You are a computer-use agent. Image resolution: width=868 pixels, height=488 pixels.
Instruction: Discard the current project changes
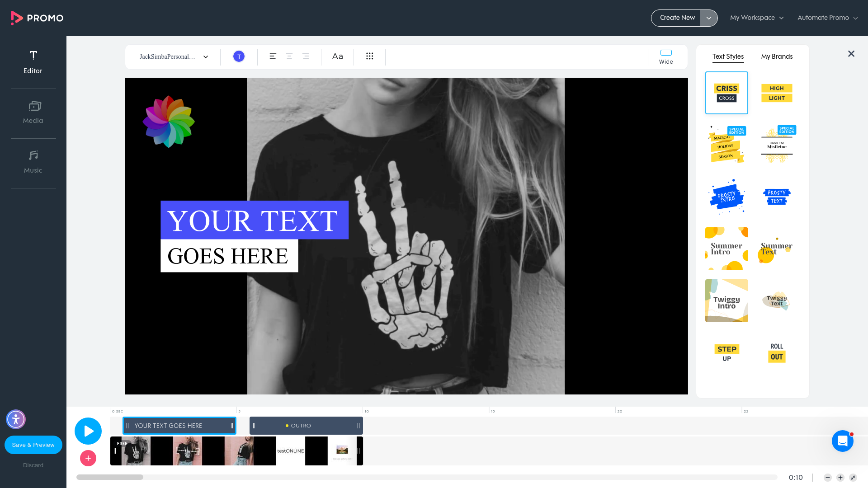[33, 465]
